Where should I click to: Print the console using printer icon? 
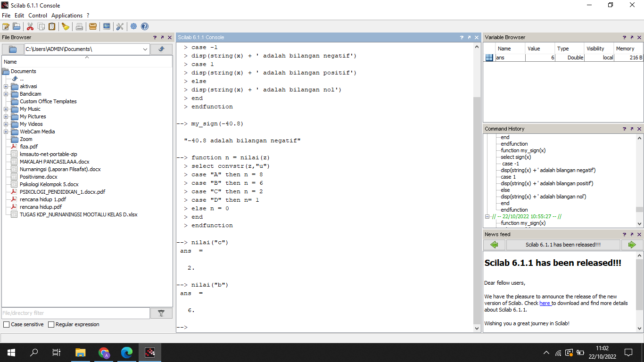pos(79,26)
